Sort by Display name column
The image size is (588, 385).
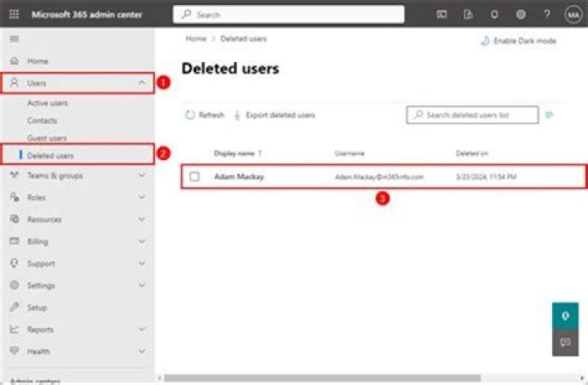click(x=238, y=153)
